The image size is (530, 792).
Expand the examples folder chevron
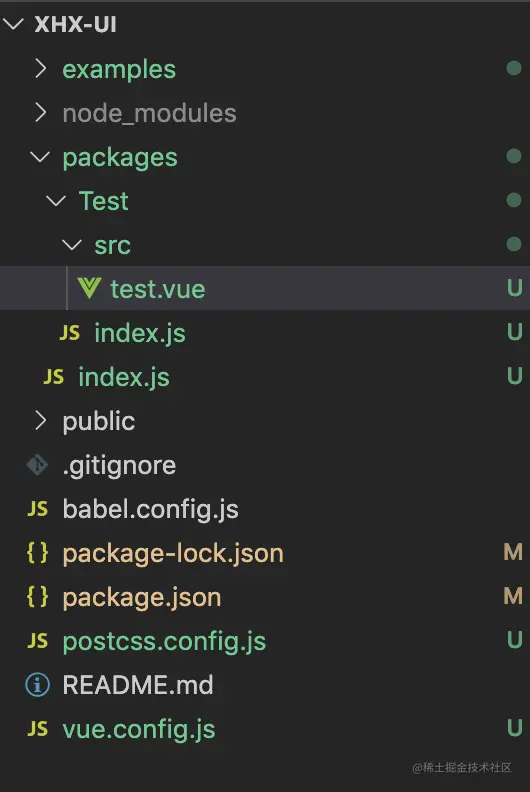40,68
